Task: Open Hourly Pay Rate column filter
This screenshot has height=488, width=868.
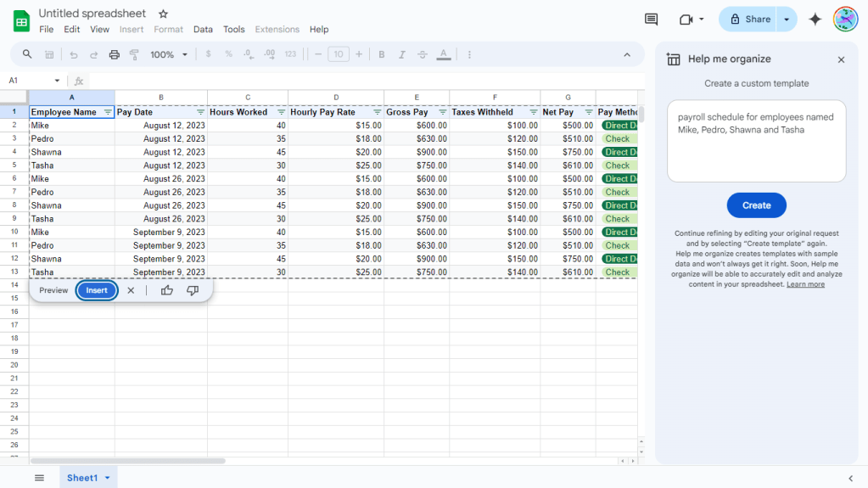Action: 377,112
